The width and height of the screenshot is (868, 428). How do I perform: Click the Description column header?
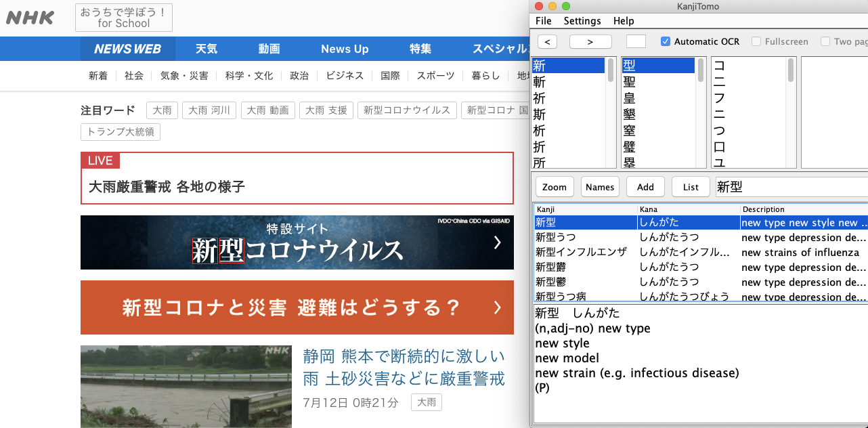point(804,209)
